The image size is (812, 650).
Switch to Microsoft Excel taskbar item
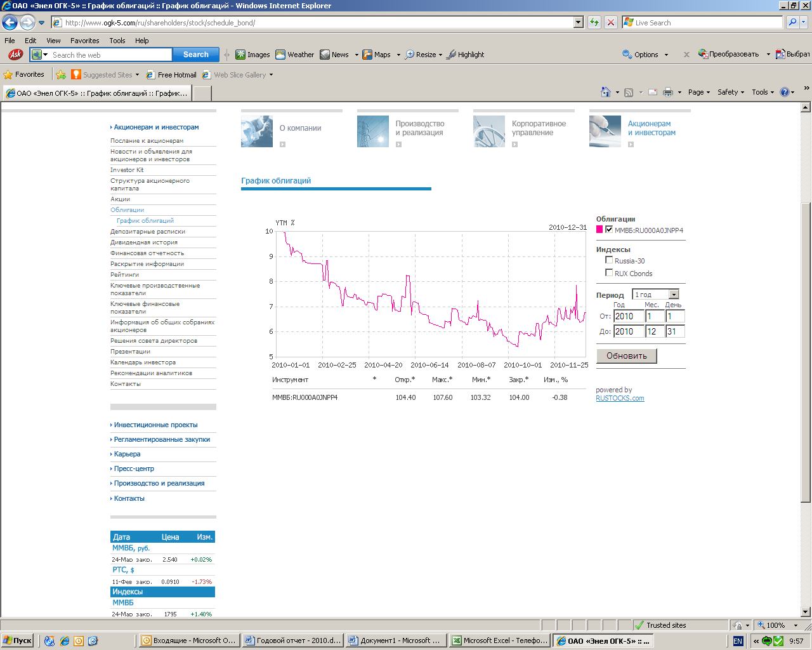499,640
